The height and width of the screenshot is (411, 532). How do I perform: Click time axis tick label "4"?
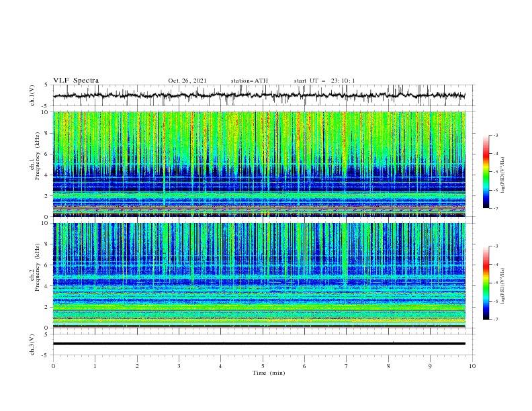(x=220, y=366)
